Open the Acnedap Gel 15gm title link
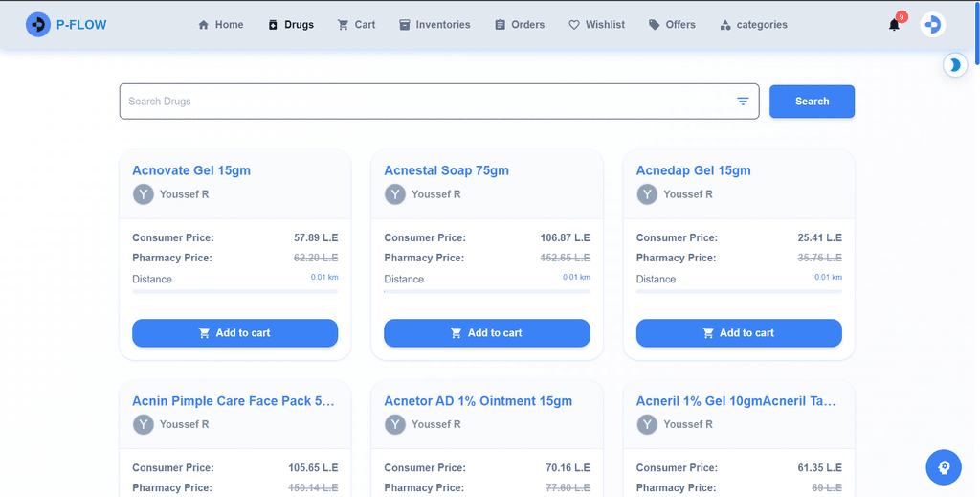980x497 pixels. [693, 170]
